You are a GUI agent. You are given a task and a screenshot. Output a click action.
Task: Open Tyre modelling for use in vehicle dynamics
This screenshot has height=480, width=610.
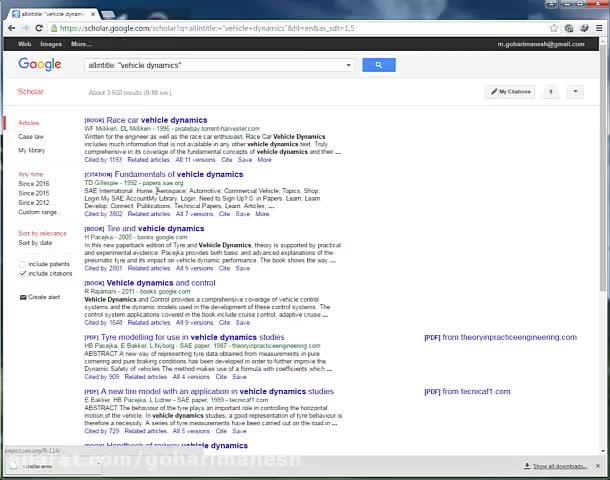coord(193,337)
